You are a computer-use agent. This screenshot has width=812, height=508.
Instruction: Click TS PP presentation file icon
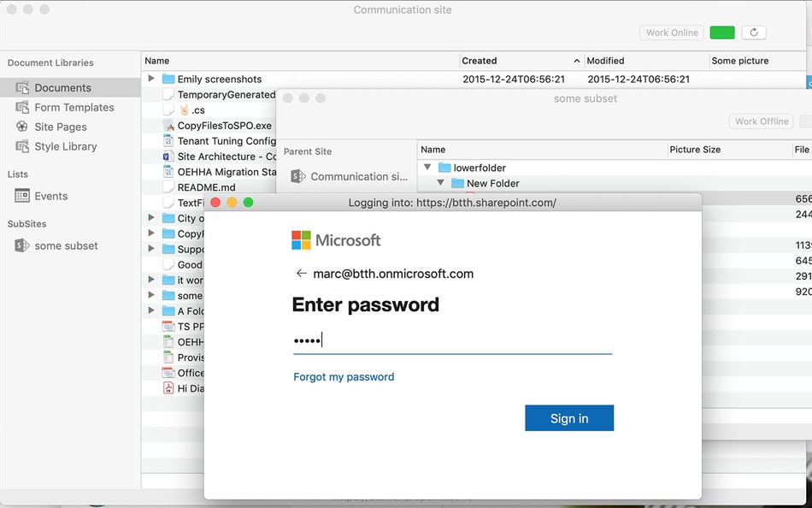click(x=168, y=326)
